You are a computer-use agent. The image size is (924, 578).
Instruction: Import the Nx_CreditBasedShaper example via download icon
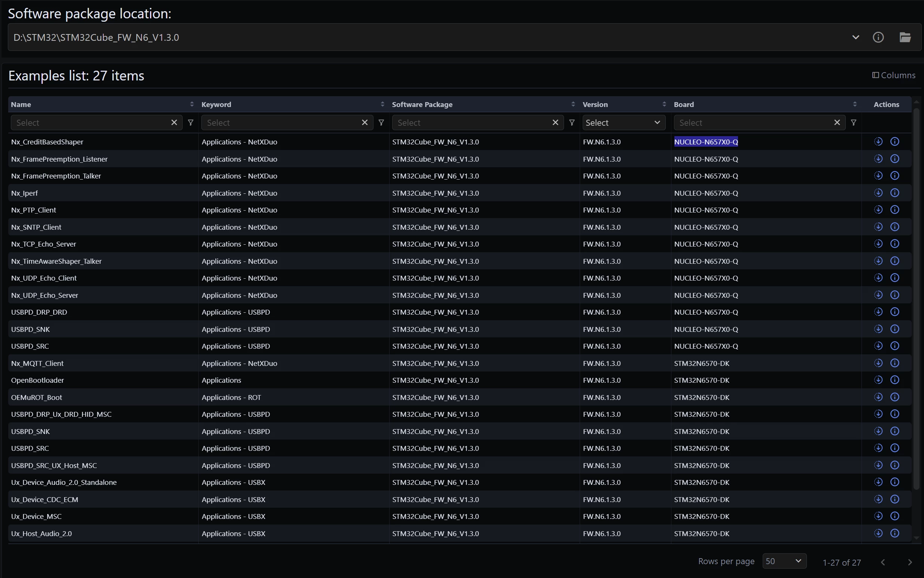click(x=878, y=142)
